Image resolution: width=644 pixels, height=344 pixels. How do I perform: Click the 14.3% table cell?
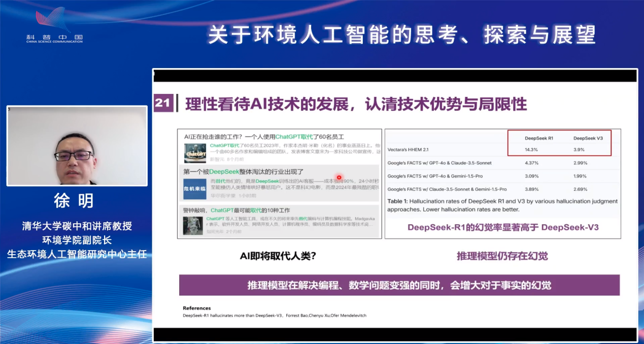[x=531, y=150]
